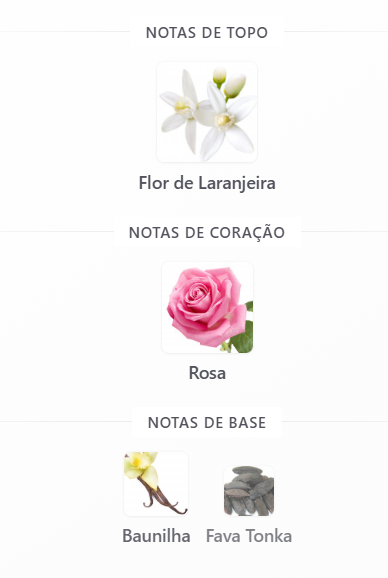Select the Rosa note label
This screenshot has width=388, height=578.
pyautogui.click(x=207, y=373)
